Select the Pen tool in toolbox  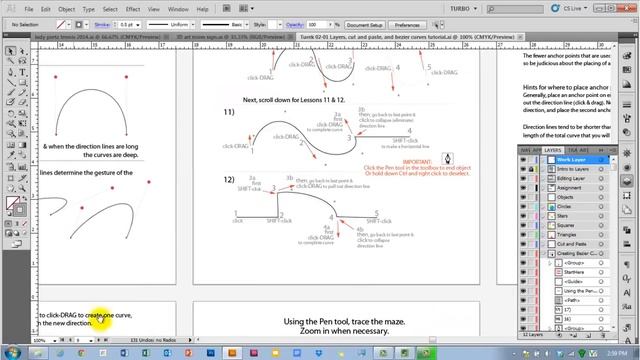pos(11,72)
